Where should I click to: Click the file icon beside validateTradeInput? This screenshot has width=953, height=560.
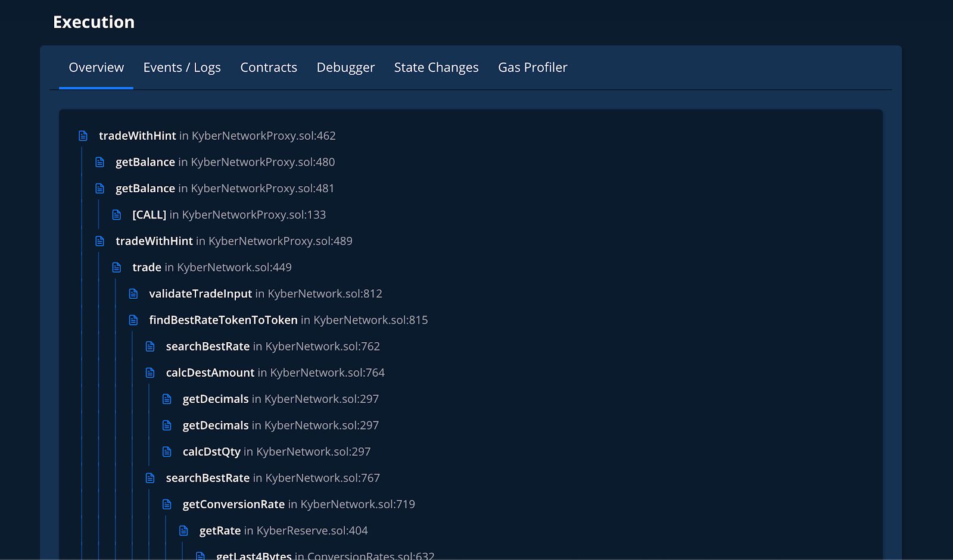(x=133, y=293)
